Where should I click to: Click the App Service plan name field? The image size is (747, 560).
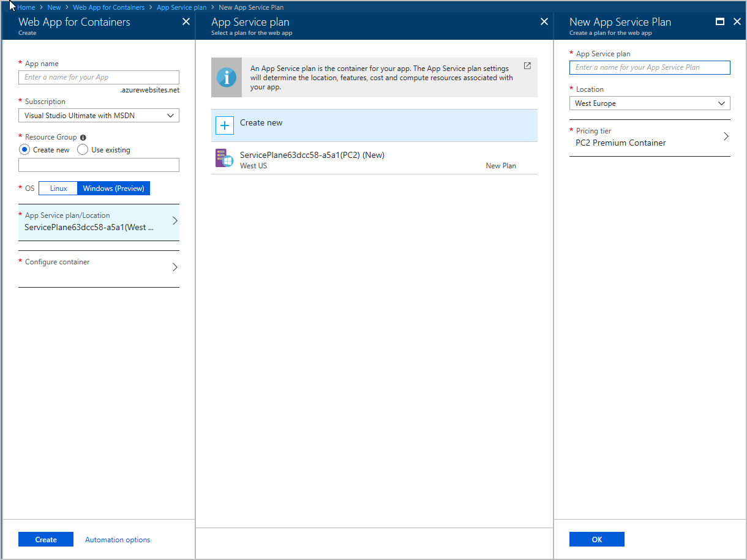click(x=650, y=67)
